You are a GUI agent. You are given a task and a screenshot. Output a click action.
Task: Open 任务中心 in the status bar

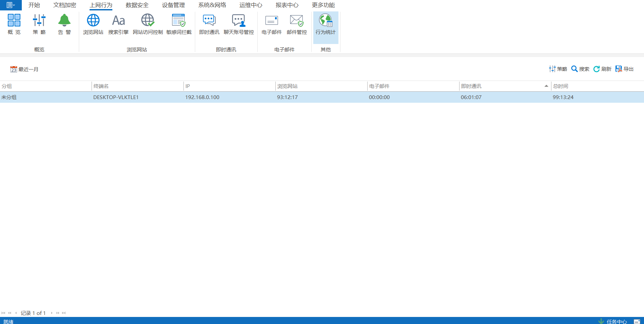[x=613, y=321]
